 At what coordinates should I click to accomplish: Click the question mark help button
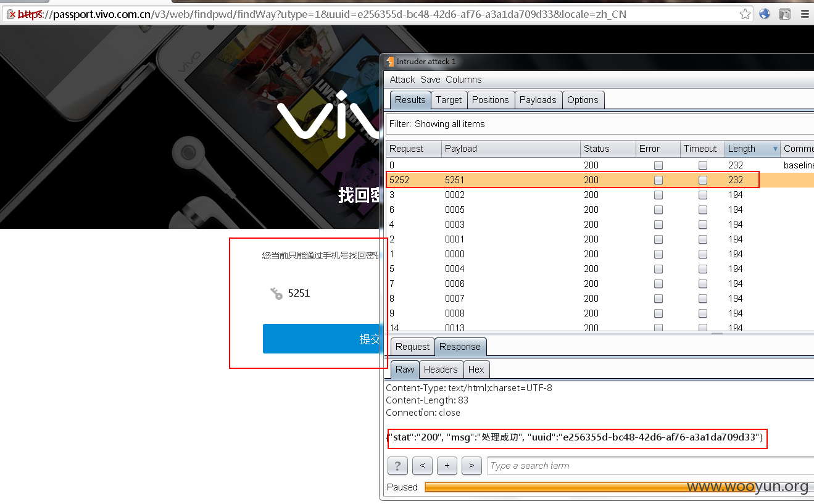point(397,466)
